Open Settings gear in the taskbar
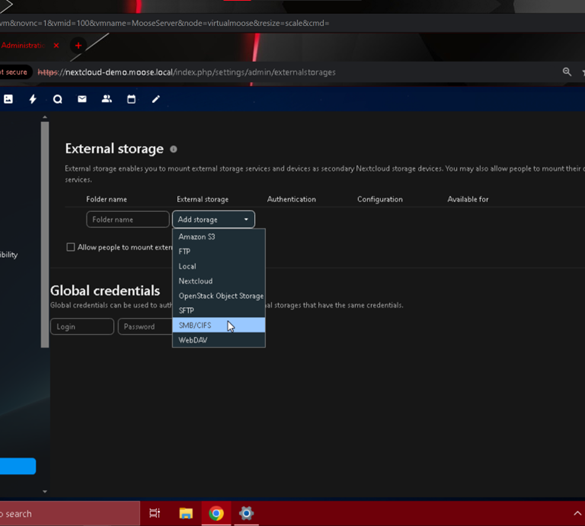585x526 pixels. pos(246,513)
